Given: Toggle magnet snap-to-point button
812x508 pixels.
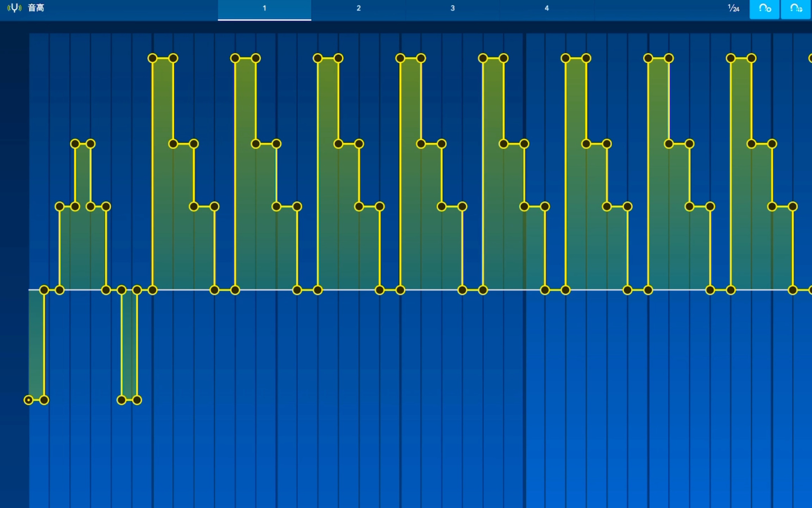Looking at the screenshot, I should (x=764, y=9).
